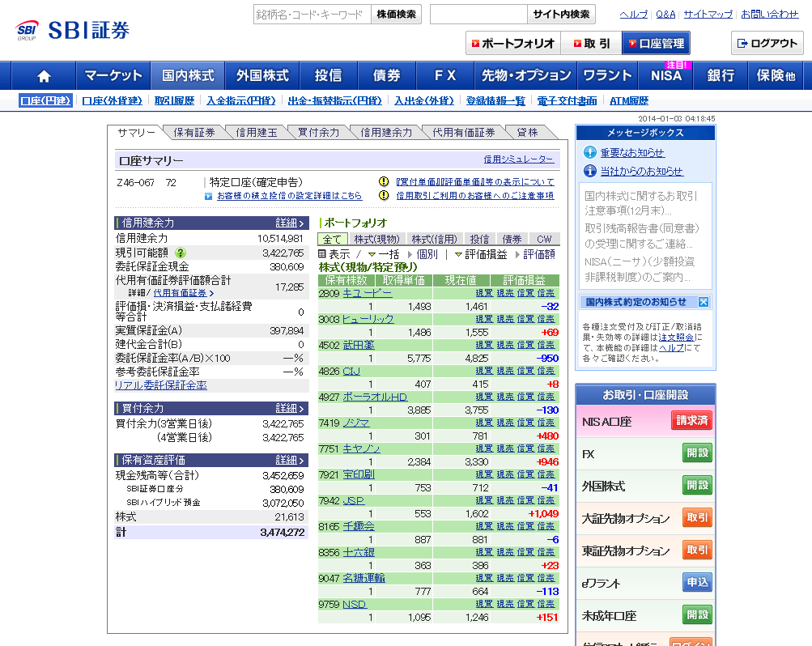Open リアル委託保証金率 link
The height and width of the screenshot is (646, 812).
(160, 385)
